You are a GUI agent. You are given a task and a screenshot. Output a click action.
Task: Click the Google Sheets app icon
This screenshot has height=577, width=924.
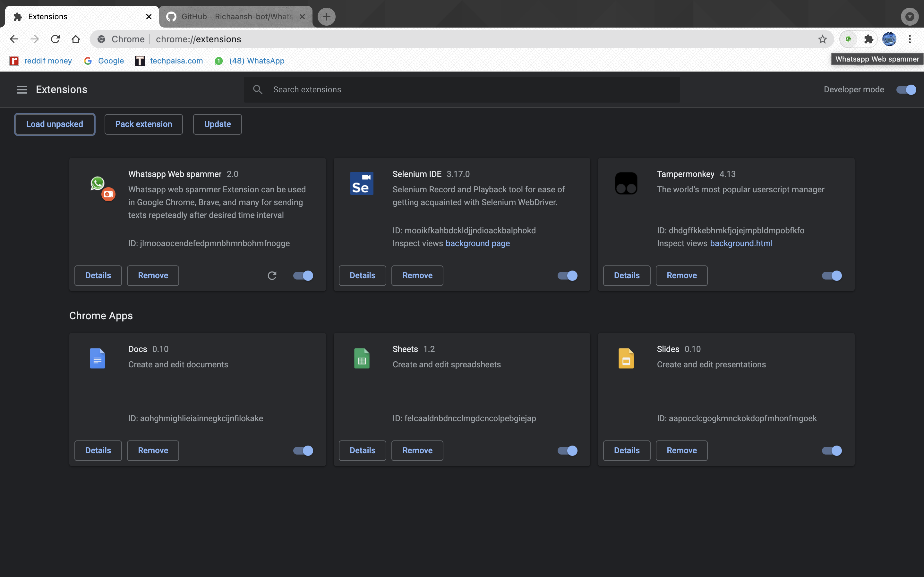[362, 358]
